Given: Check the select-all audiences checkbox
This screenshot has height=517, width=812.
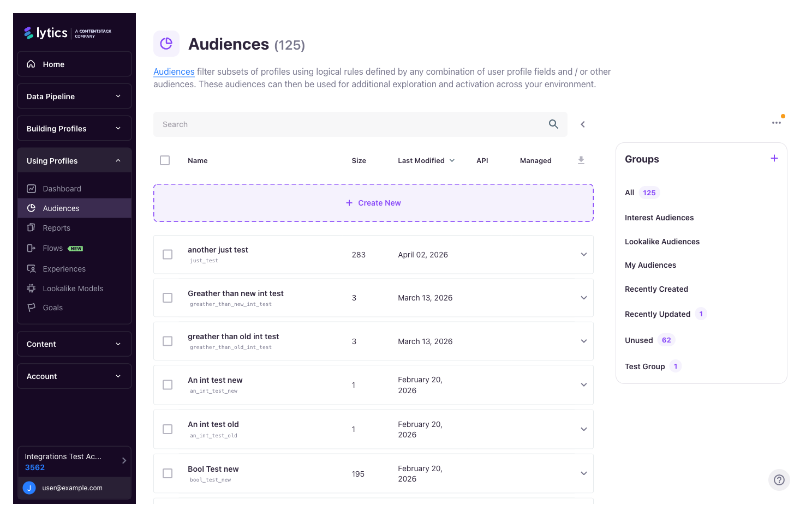Looking at the screenshot, I should [165, 160].
